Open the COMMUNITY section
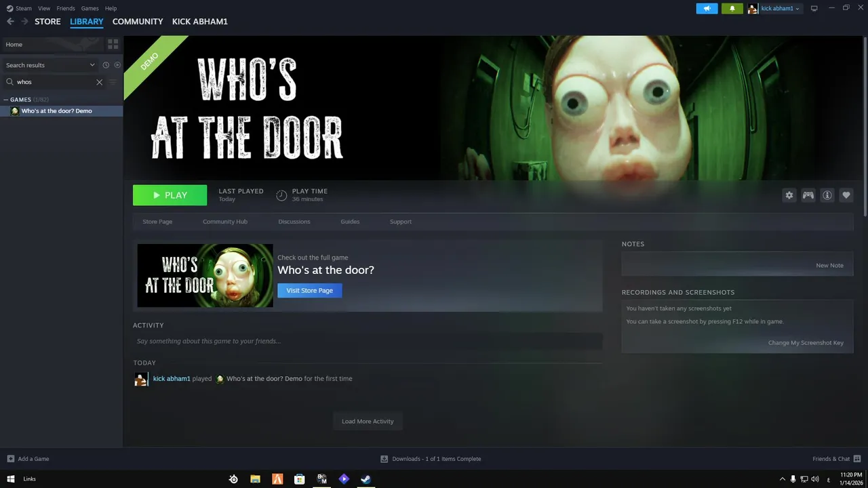Viewport: 868px width, 488px height. pyautogui.click(x=138, y=22)
